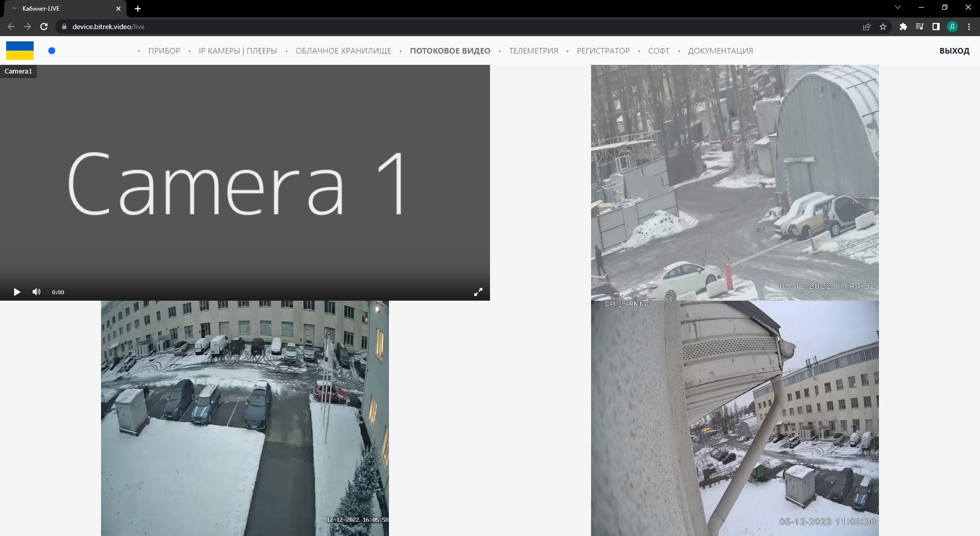The image size is (980, 536).
Task: Click the Ukrainian flag logo
Action: click(x=20, y=51)
